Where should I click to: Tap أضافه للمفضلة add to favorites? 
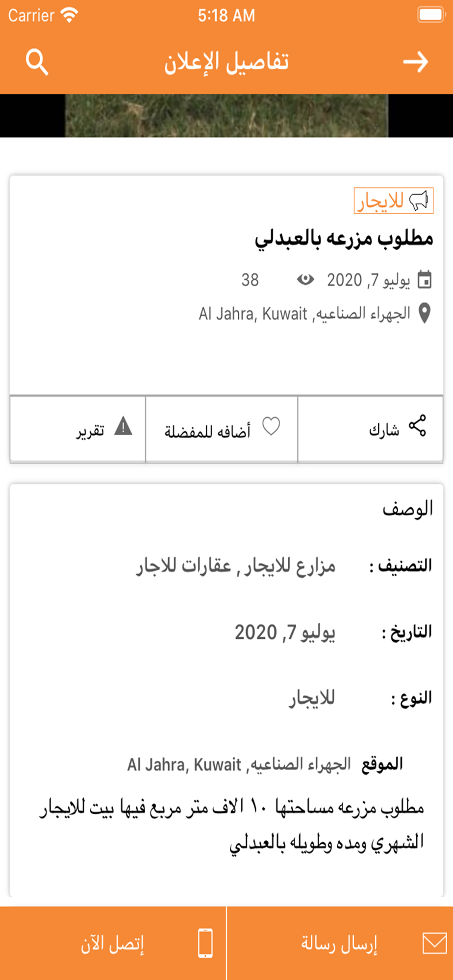tap(207, 431)
